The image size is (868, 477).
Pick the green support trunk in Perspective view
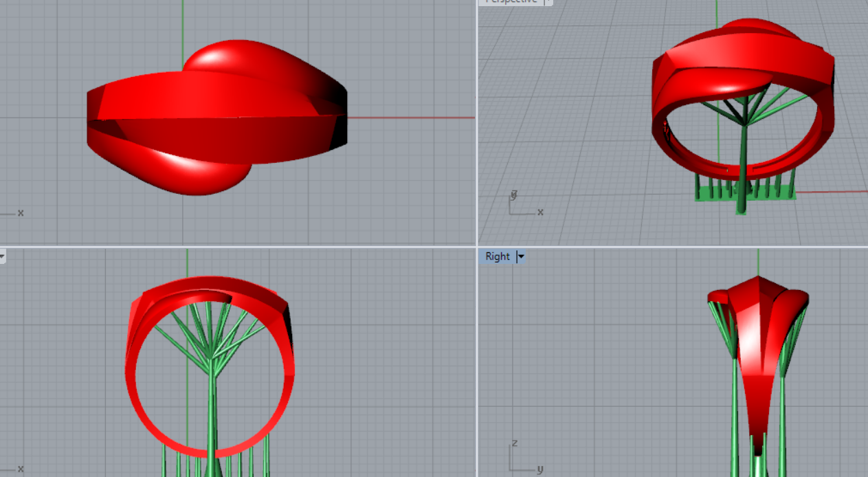pyautogui.click(x=743, y=165)
